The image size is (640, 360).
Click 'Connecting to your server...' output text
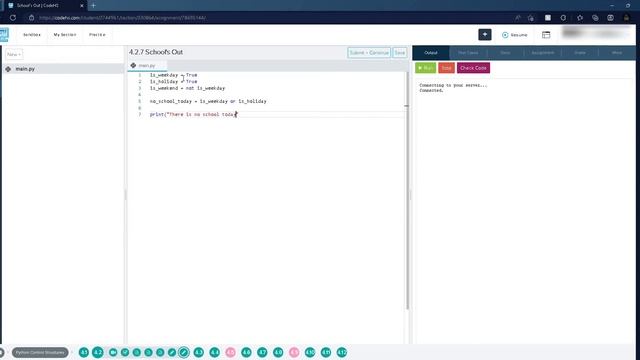(453, 85)
